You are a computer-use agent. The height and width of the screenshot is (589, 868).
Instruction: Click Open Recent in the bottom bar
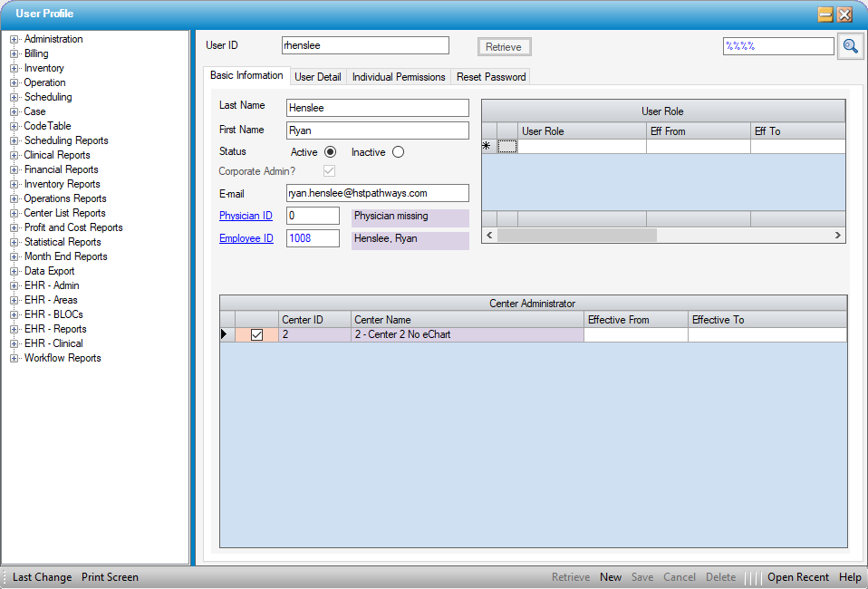[x=797, y=577]
